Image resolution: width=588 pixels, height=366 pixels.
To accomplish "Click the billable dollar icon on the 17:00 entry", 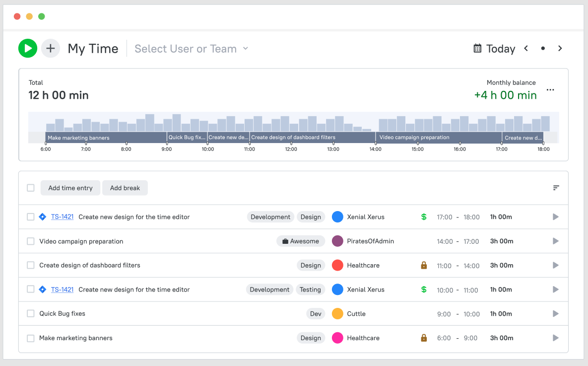I will (424, 217).
